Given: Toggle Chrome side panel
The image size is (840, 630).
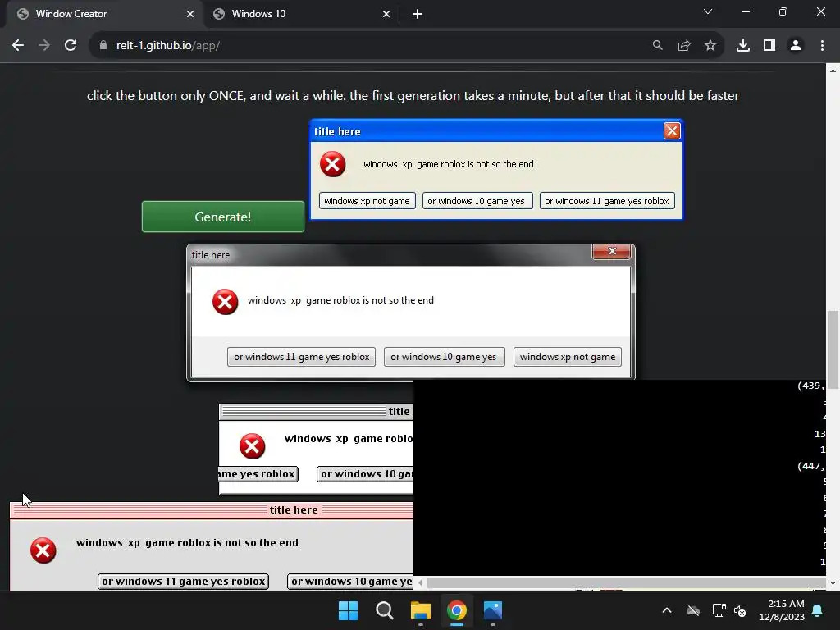Looking at the screenshot, I should coord(769,46).
